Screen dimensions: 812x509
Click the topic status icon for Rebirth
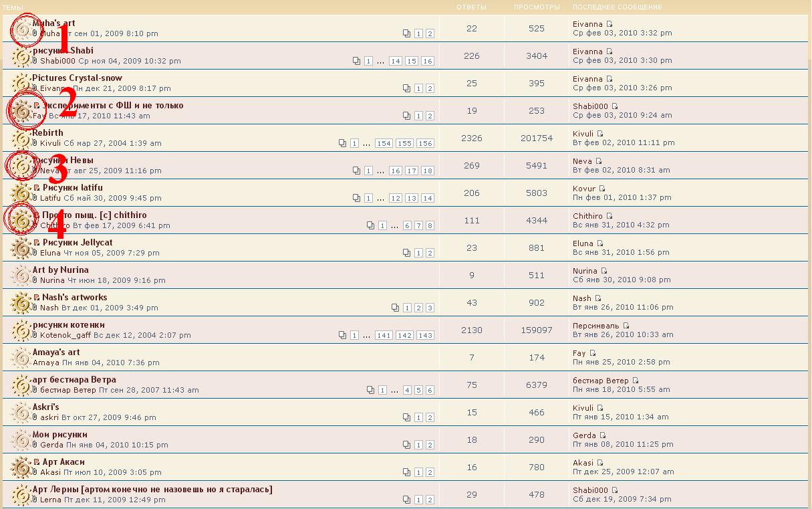pos(21,138)
